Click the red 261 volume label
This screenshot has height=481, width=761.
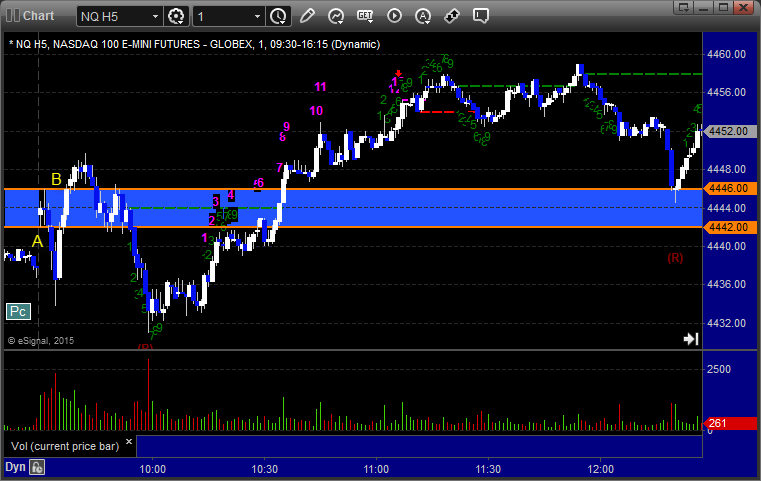tap(729, 423)
